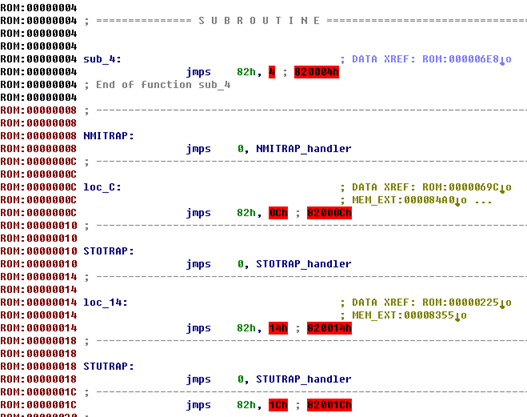Click jmps mnemonic on 820004h line
Viewport: 527px width, 417px height.
199,72
